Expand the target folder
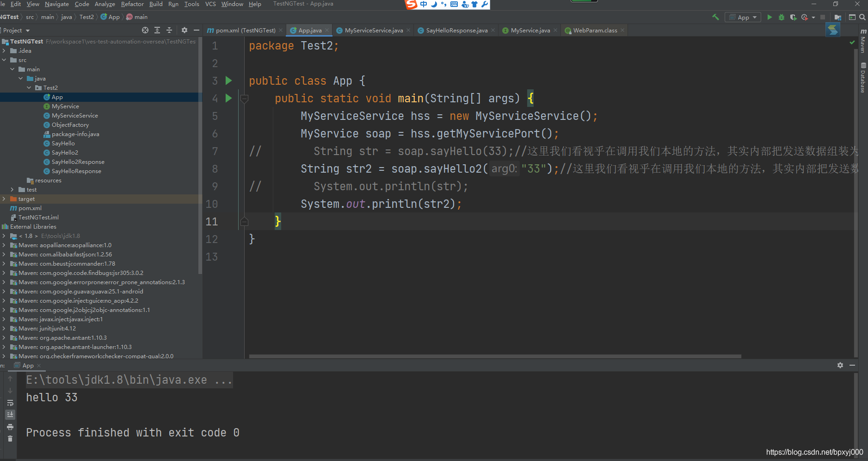 point(4,199)
